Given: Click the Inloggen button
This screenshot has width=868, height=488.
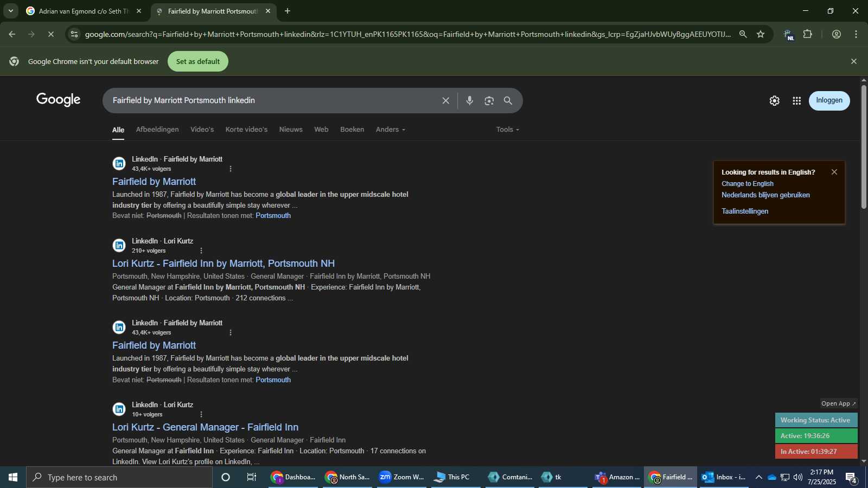Looking at the screenshot, I should pos(829,101).
